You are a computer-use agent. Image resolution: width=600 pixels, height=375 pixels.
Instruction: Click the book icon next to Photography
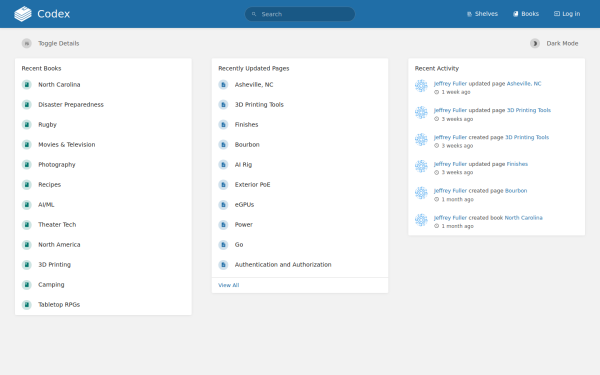tap(26, 165)
